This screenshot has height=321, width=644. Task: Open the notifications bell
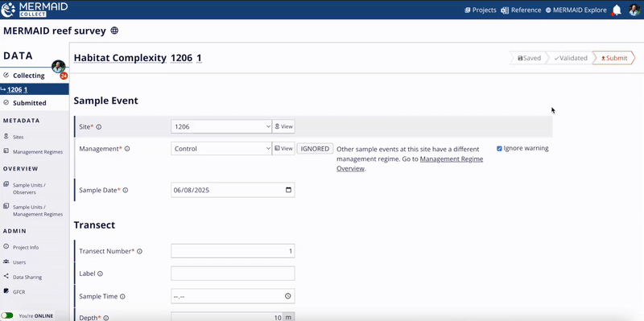[617, 10]
